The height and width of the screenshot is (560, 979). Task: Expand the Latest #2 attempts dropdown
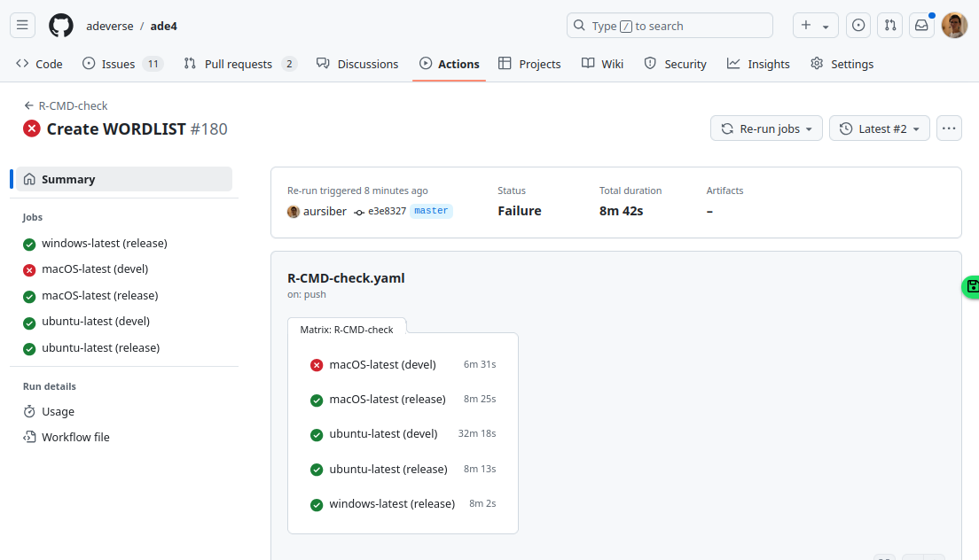pos(879,128)
